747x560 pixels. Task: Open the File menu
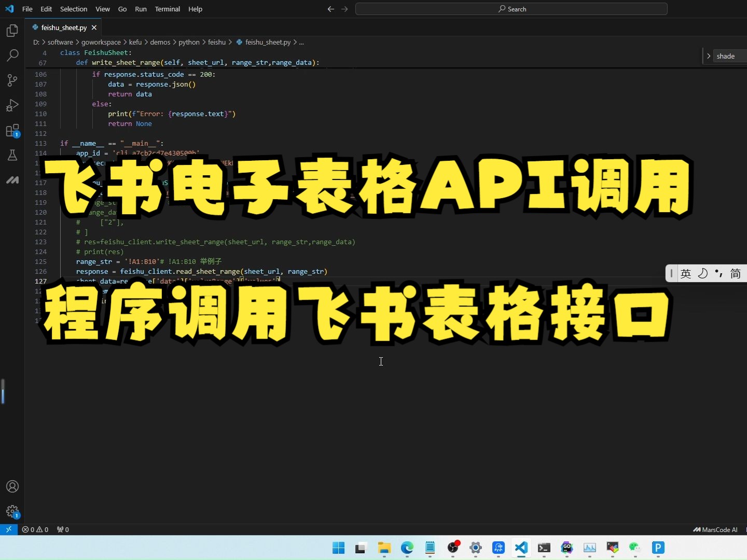27,9
